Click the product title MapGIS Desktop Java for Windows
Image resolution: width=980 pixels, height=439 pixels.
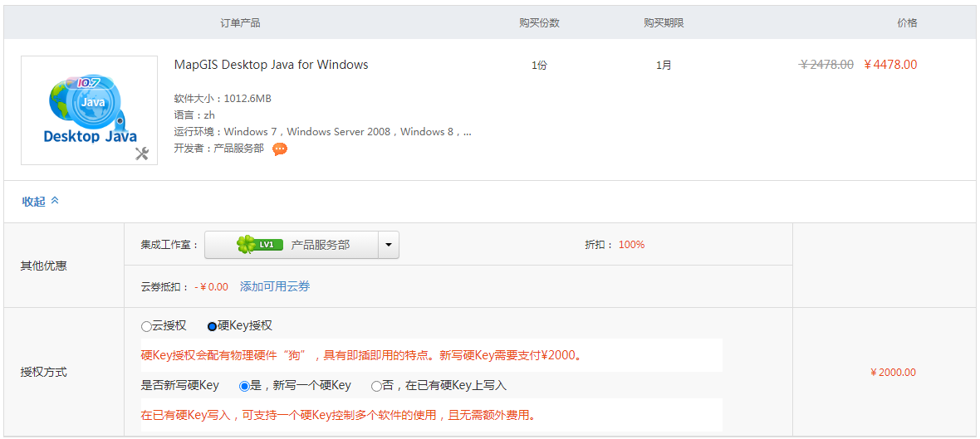(272, 65)
